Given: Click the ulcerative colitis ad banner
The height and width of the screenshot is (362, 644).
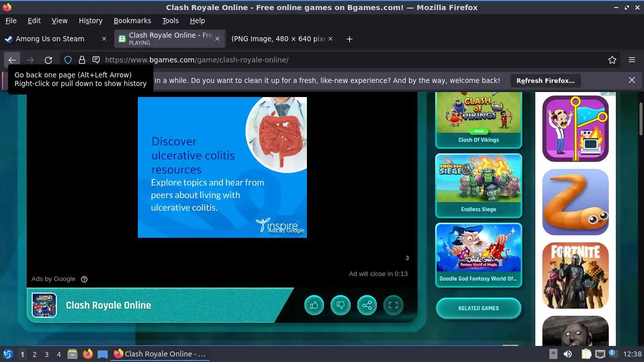Looking at the screenshot, I should point(222,167).
